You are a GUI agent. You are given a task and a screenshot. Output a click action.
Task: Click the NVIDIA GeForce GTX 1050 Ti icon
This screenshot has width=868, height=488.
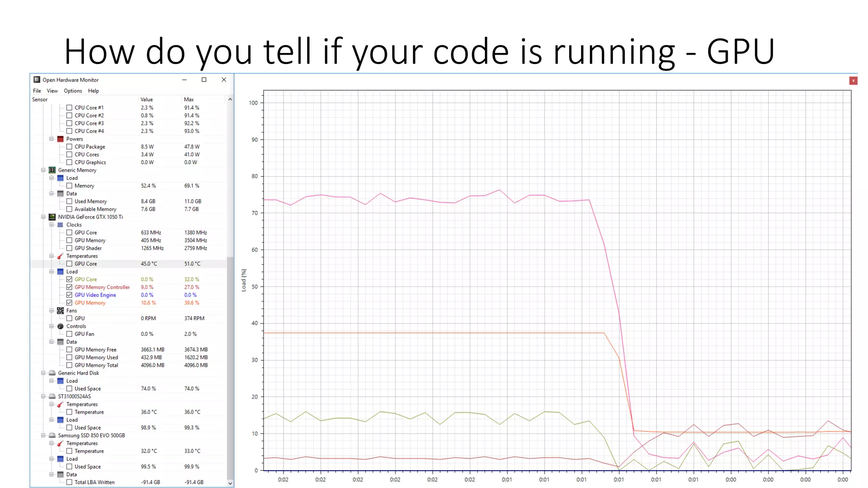tap(52, 217)
